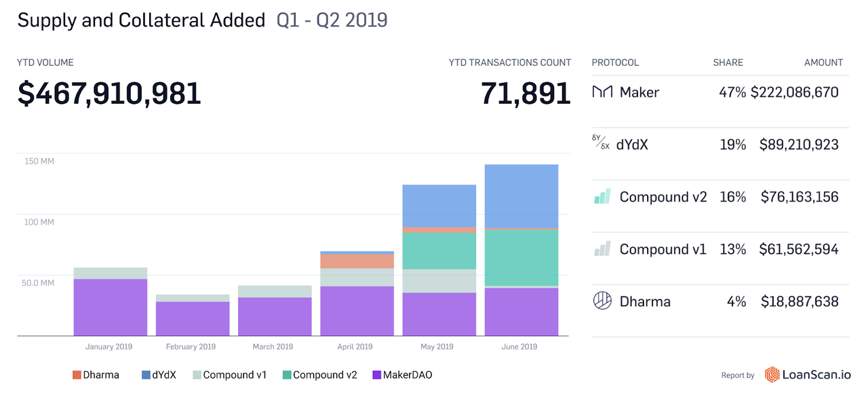Image resolution: width=868 pixels, height=393 pixels.
Task: Click the 'June 2019' x-axis label
Action: coord(519,347)
